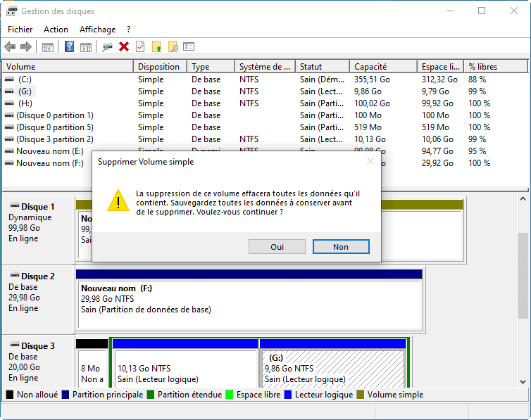This screenshot has height=420, width=531.
Task: Click the drive icon of row (C:)
Action: 9,79
